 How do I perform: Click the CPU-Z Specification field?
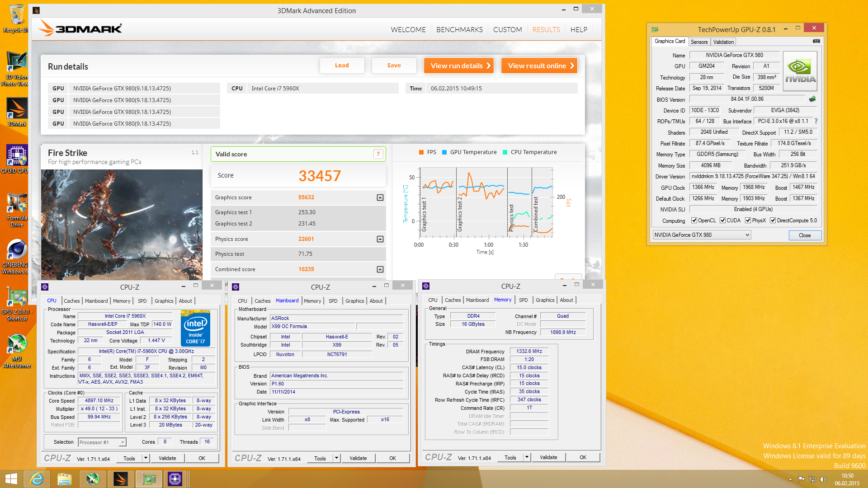[x=146, y=351]
